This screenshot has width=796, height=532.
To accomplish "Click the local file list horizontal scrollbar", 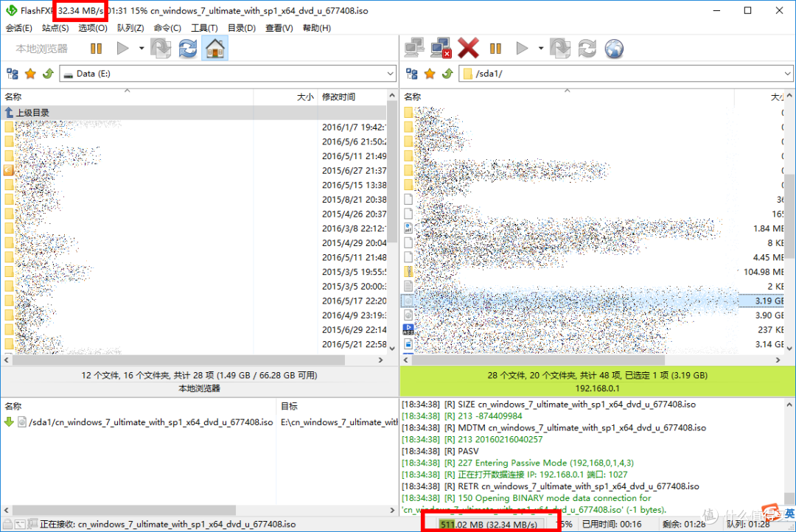I will point(178,360).
